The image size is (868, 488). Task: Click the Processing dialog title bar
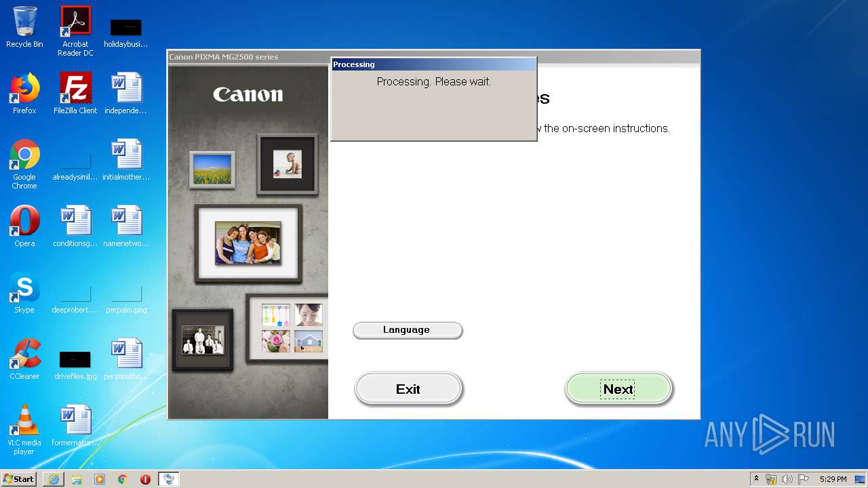click(433, 64)
